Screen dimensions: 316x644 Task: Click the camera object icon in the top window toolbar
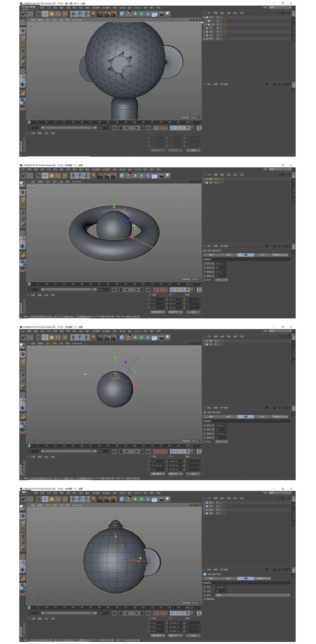coord(161,14)
